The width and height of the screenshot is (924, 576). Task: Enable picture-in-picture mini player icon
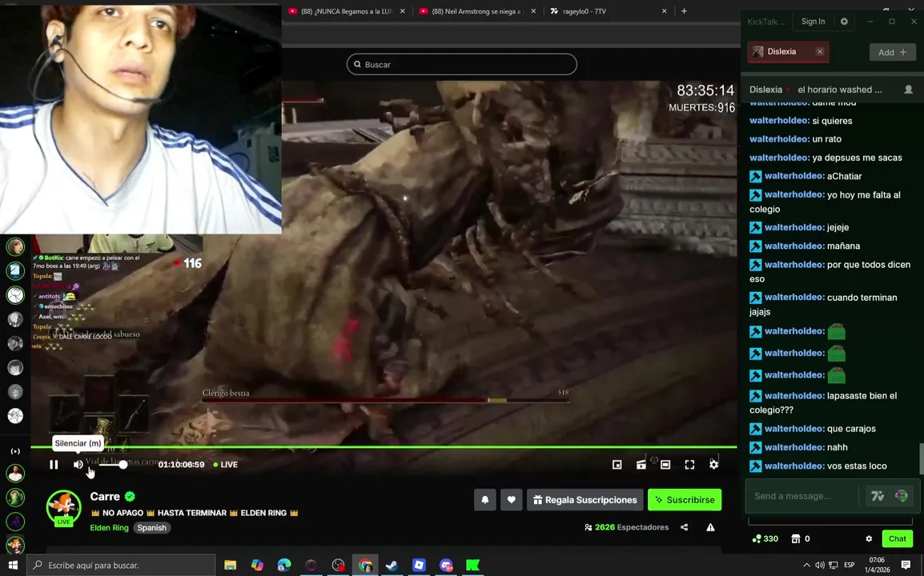(x=617, y=465)
